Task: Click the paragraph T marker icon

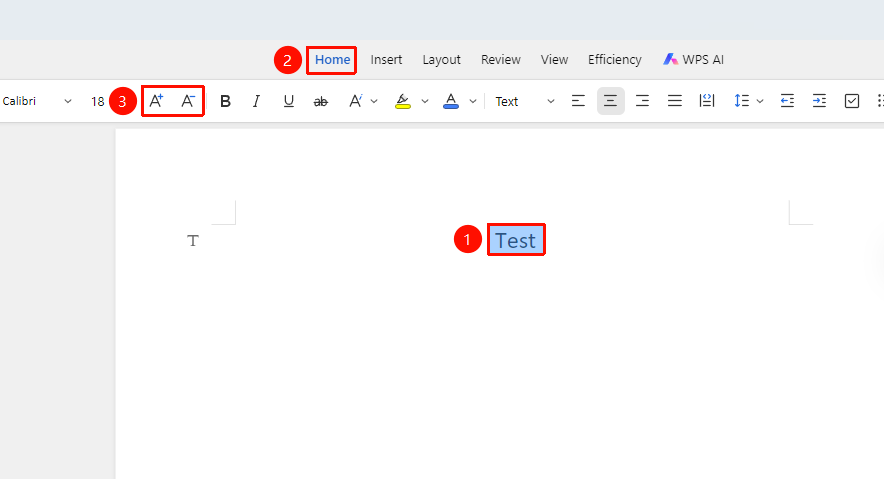Action: point(193,241)
